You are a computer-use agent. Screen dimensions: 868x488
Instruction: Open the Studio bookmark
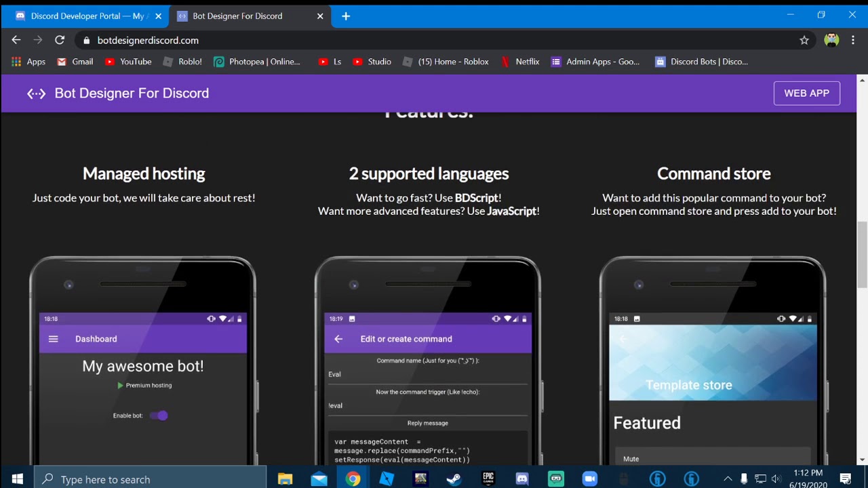[372, 62]
